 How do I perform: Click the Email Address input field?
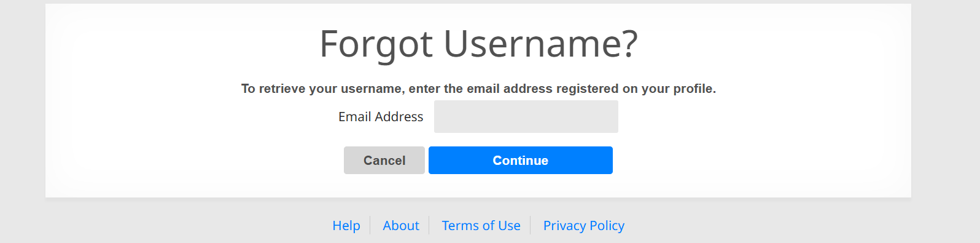pos(526,116)
